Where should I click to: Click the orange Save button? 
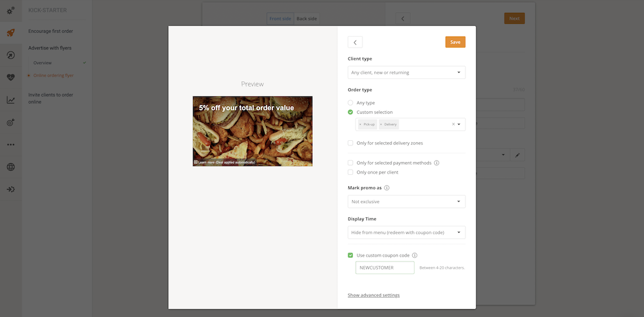(455, 42)
